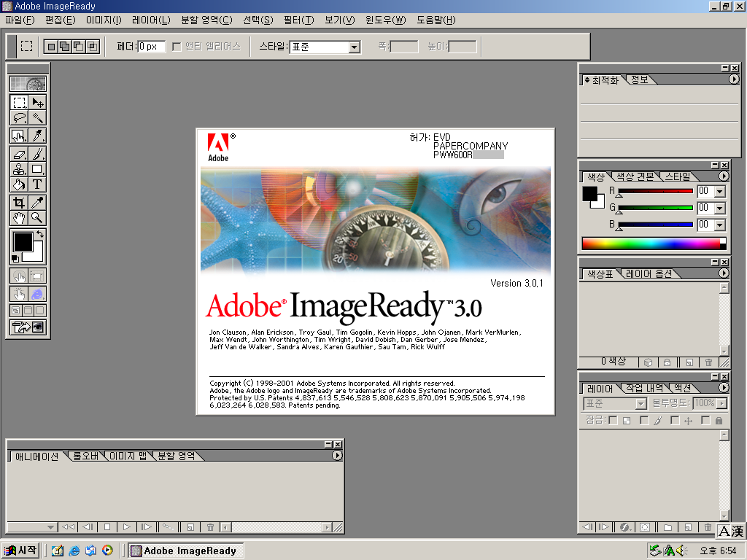747x560 pixels.
Task: Toggle lock image pixels checkbox
Action: [x=644, y=421]
